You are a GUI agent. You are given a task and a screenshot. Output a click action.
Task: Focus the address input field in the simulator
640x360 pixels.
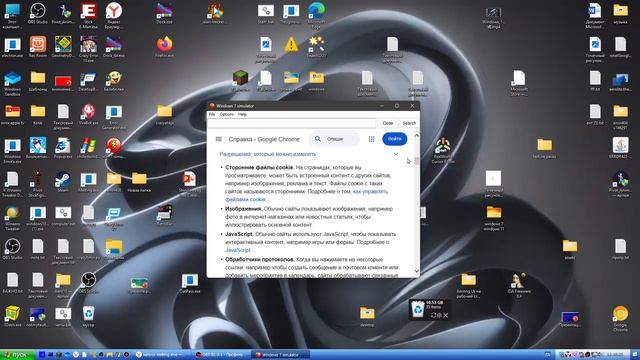coord(291,123)
